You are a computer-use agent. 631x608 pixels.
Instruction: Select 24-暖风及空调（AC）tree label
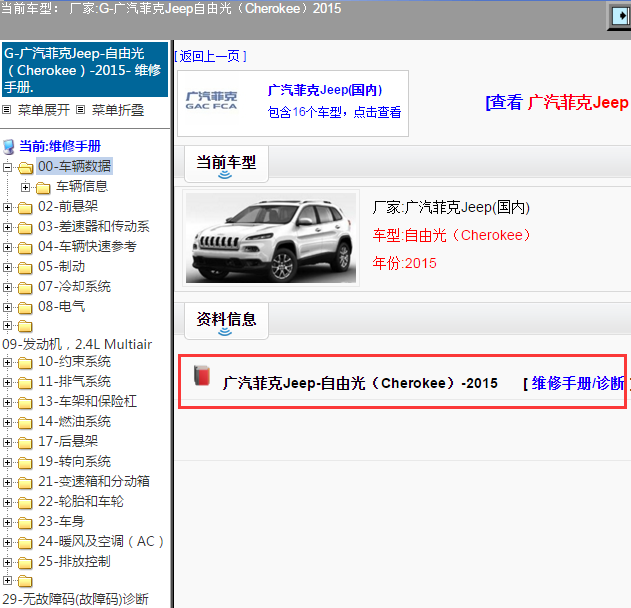pyautogui.click(x=101, y=542)
